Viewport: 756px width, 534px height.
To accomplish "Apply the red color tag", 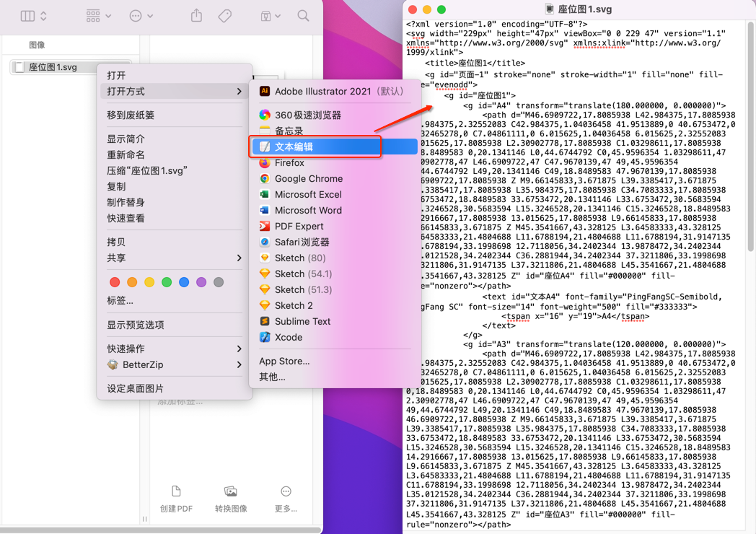I will point(115,282).
